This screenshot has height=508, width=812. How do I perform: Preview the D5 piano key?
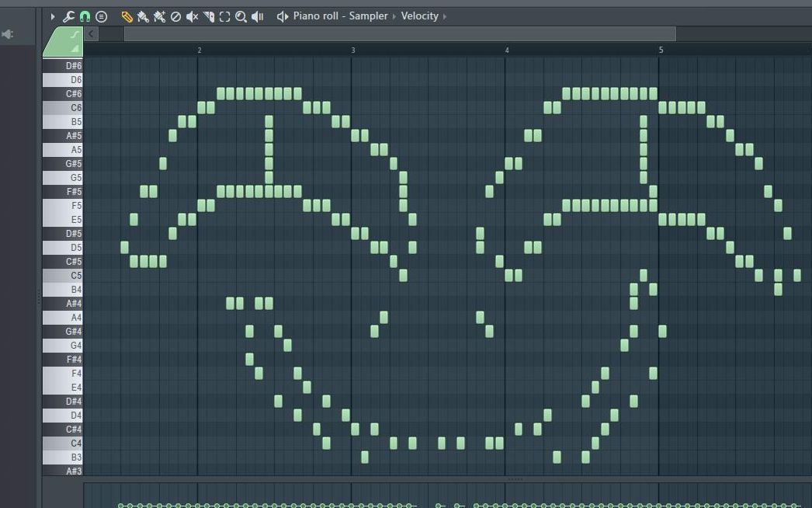point(63,248)
